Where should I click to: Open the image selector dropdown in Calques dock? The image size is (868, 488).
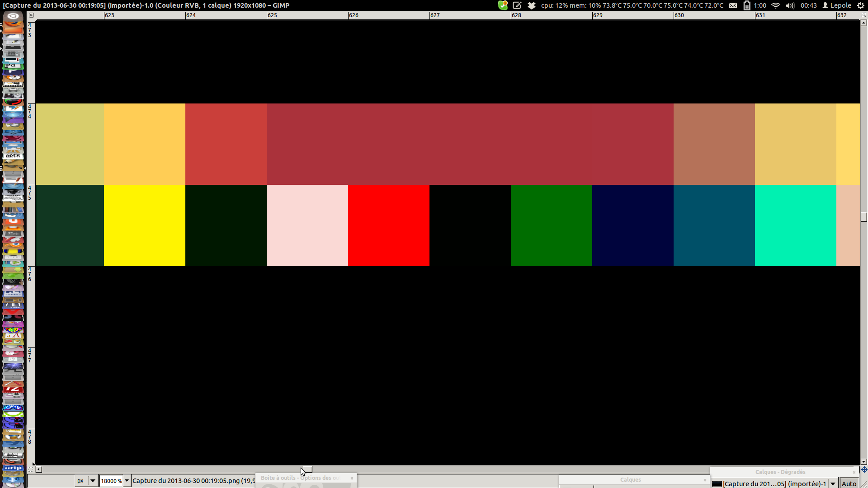[833, 483]
